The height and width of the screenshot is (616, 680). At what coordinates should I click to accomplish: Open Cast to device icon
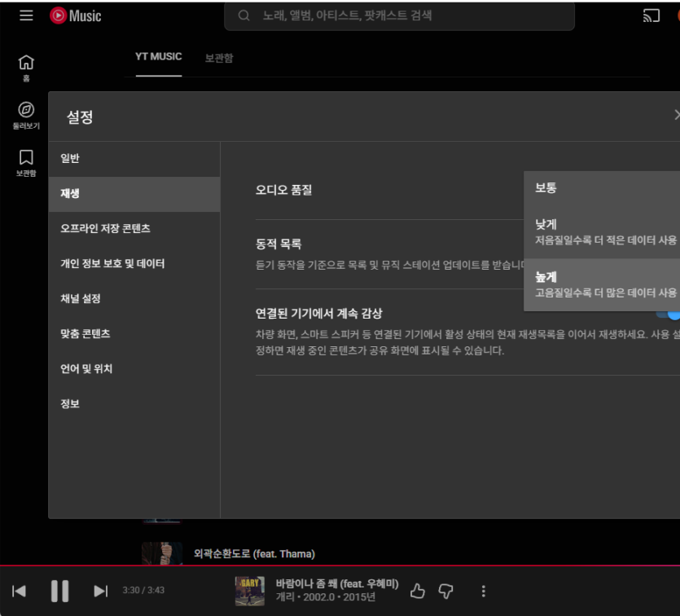click(x=651, y=15)
